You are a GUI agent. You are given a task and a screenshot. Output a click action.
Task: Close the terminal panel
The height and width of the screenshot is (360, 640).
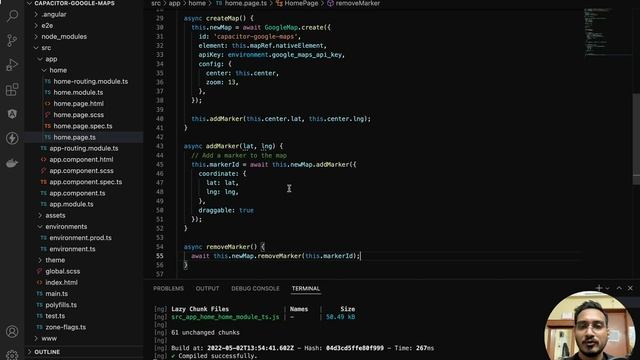(x=630, y=288)
